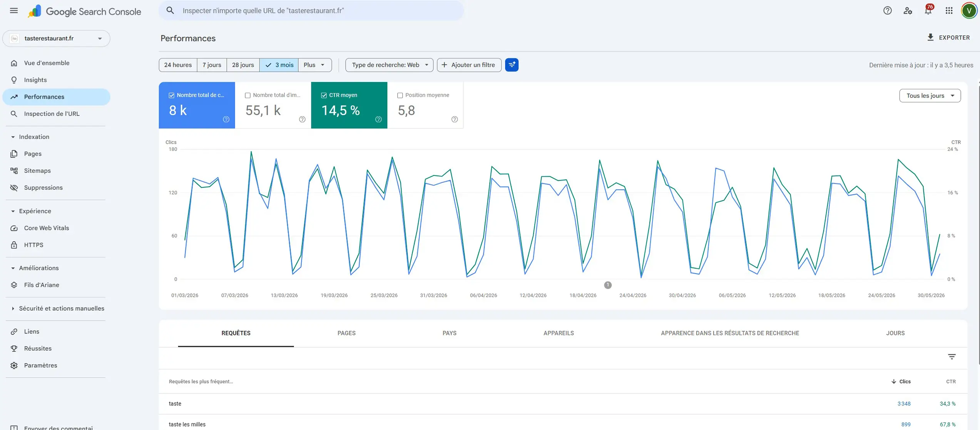The width and height of the screenshot is (980, 430).
Task: Click the Google Search Console logo
Action: [84, 11]
